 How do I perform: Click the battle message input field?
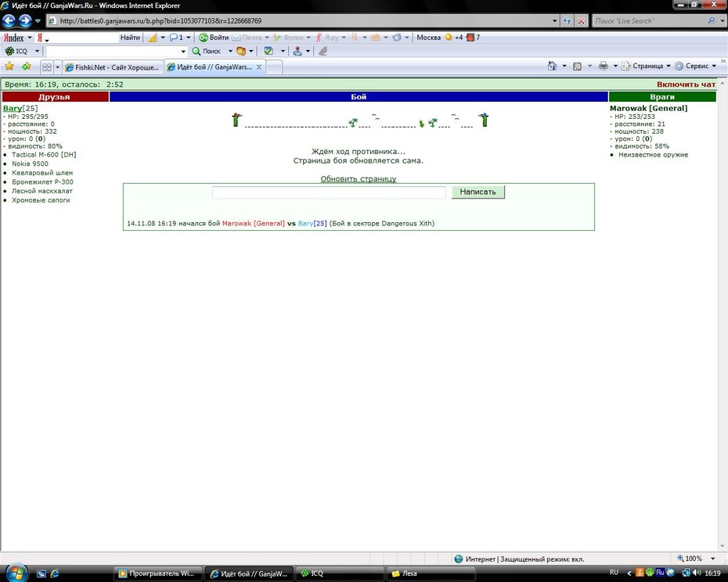point(329,192)
